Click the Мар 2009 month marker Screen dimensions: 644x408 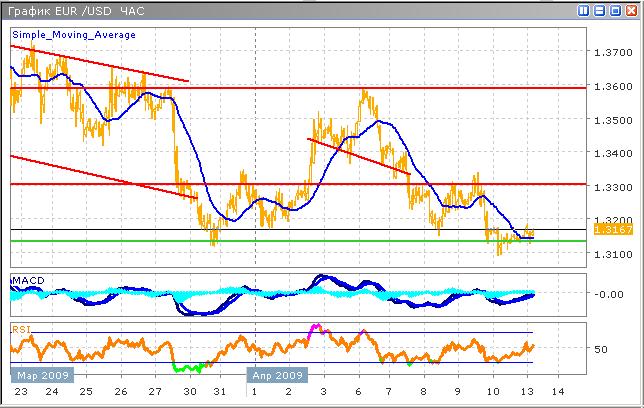pos(39,377)
